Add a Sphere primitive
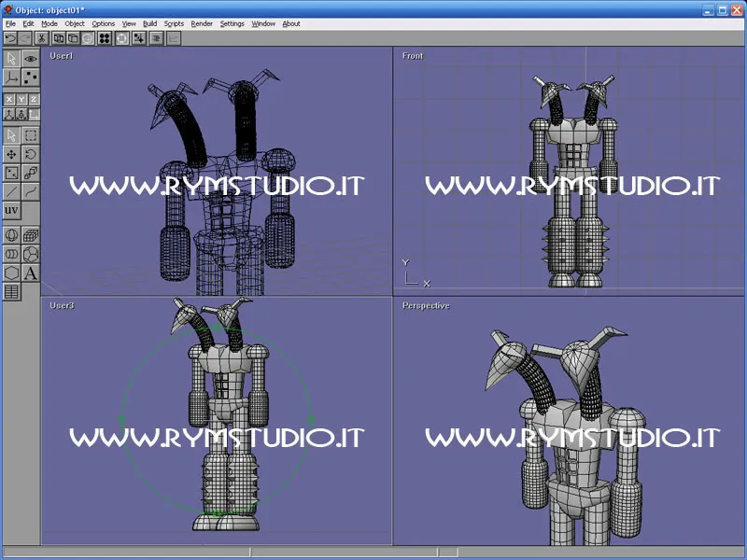Image resolution: width=747 pixels, height=560 pixels. [x=11, y=235]
